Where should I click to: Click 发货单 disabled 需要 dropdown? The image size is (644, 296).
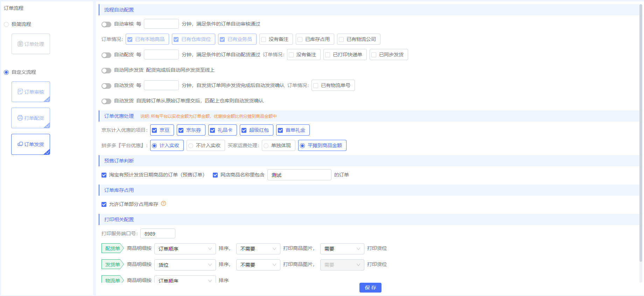(x=342, y=265)
